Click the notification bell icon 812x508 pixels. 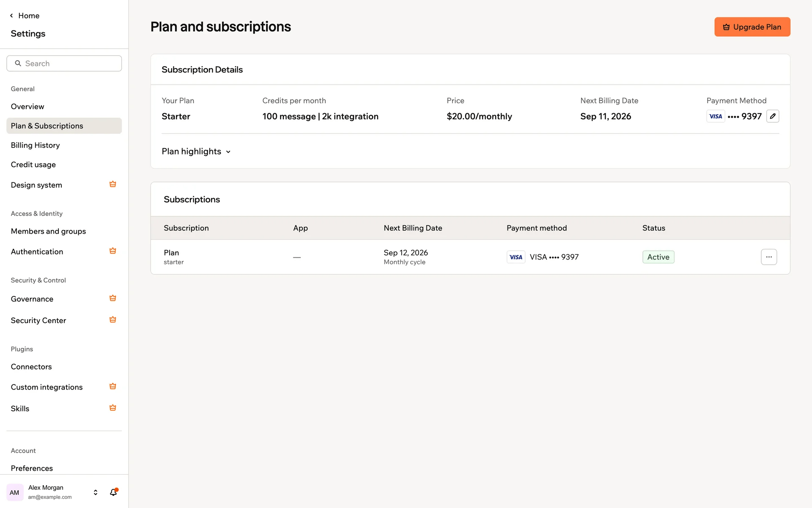[x=113, y=492]
